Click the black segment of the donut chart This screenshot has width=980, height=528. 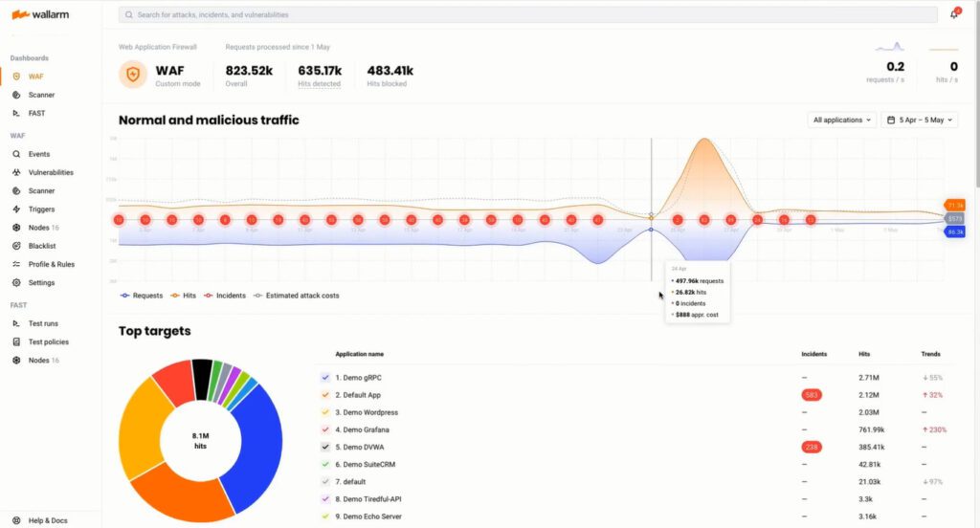(202, 379)
